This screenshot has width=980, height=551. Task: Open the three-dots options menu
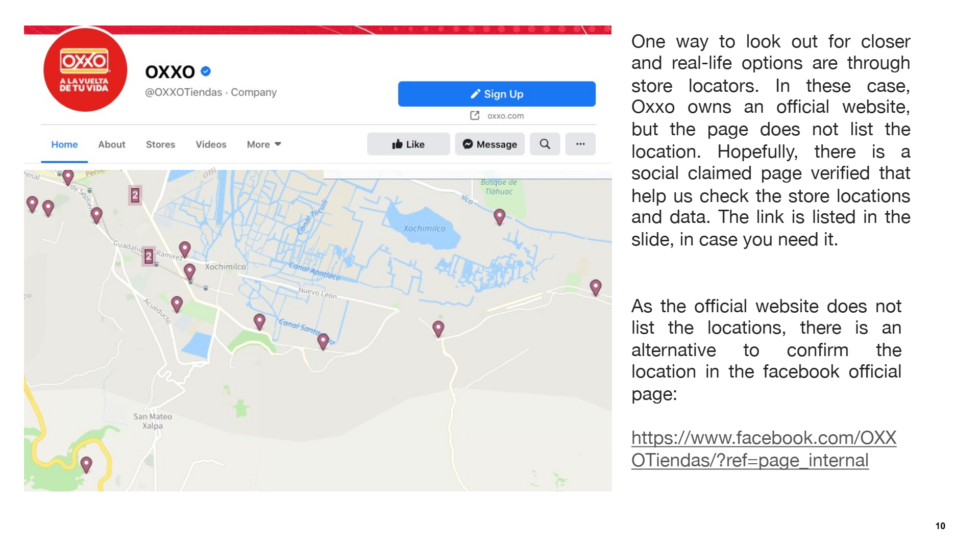coord(580,144)
